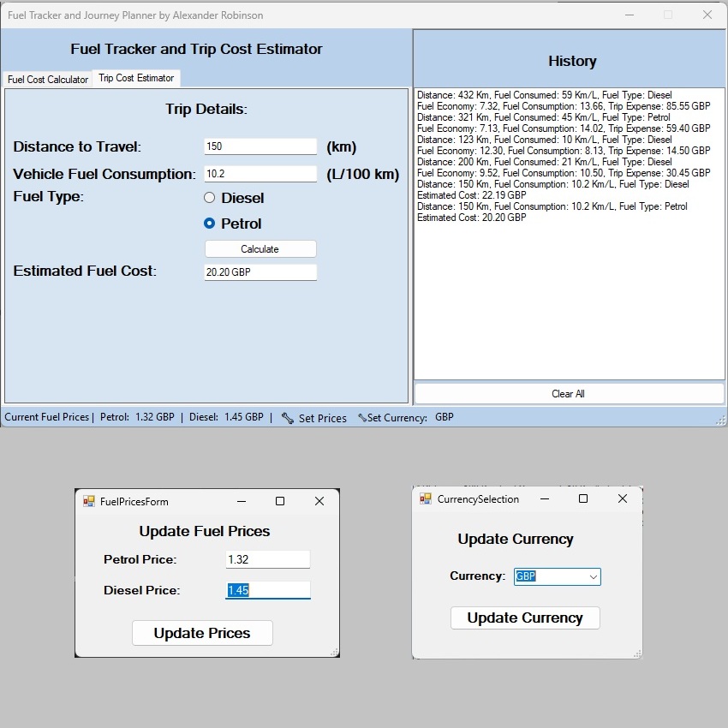Click the Update Currency button
The height and width of the screenshot is (728, 728).
(x=525, y=618)
